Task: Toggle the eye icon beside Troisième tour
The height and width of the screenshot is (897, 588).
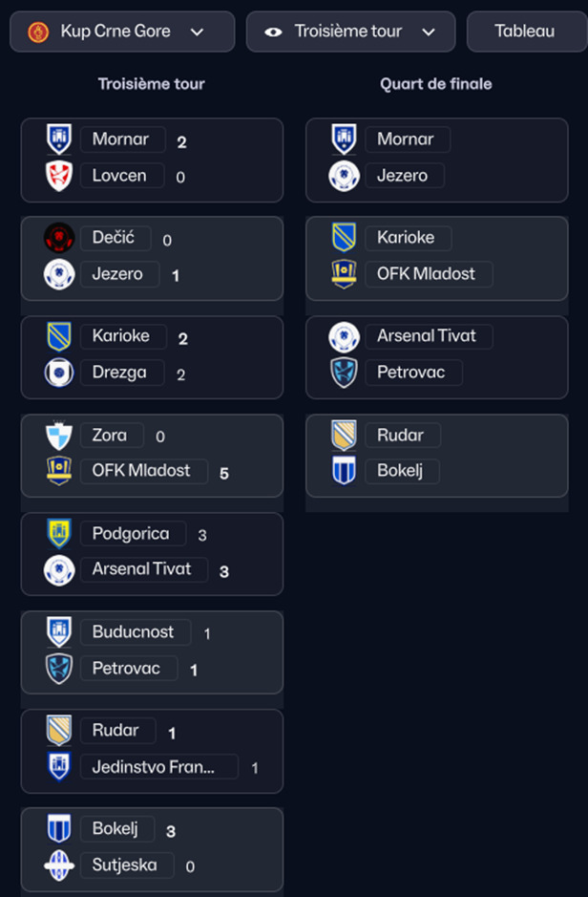Action: (273, 32)
